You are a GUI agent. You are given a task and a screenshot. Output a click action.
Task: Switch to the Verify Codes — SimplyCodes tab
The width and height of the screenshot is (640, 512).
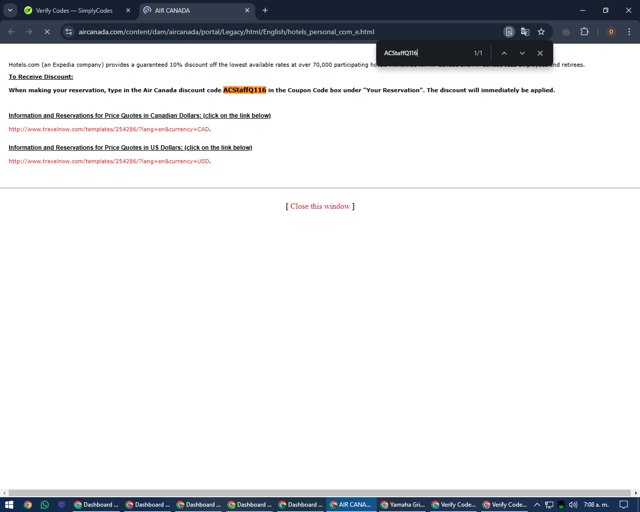[74, 11]
